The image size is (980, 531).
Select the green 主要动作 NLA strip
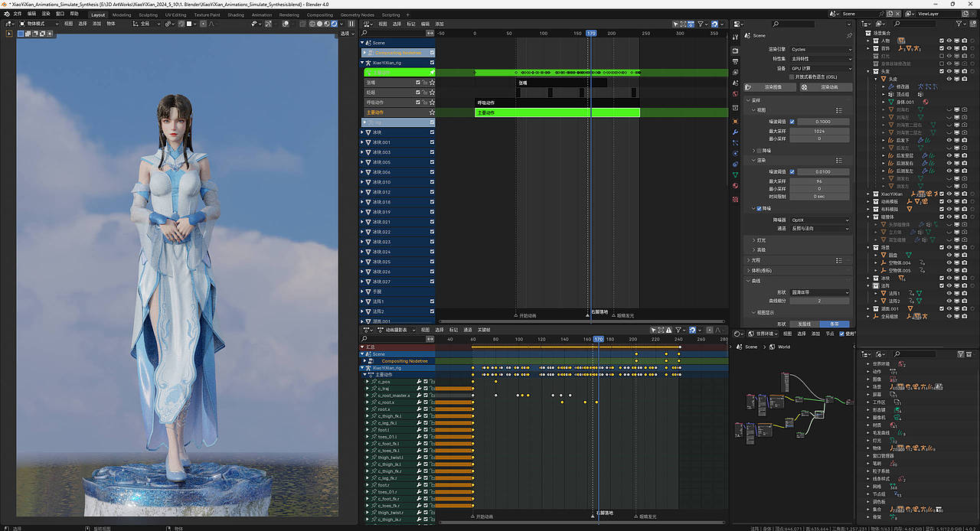(557, 112)
